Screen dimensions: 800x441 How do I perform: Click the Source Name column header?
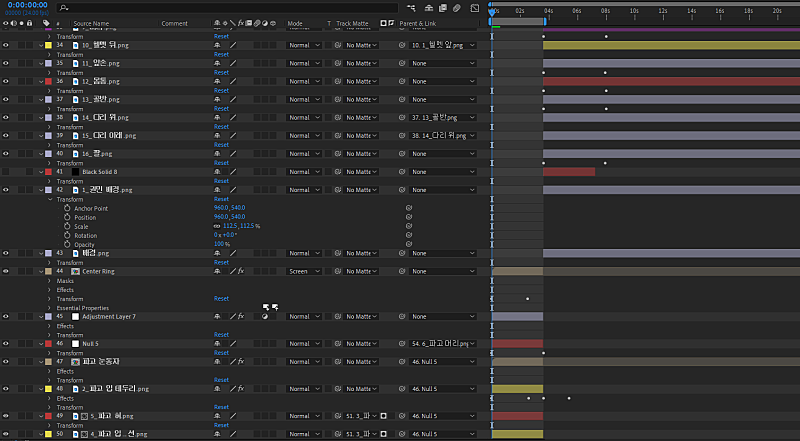[x=92, y=22]
